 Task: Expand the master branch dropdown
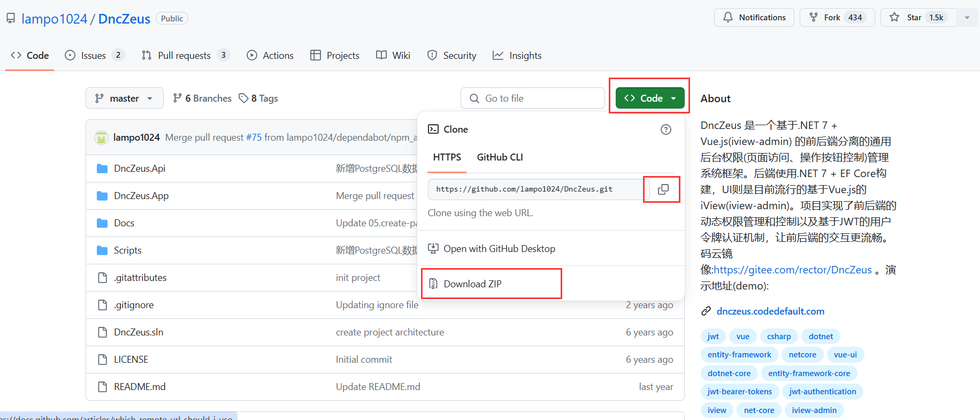pos(124,98)
